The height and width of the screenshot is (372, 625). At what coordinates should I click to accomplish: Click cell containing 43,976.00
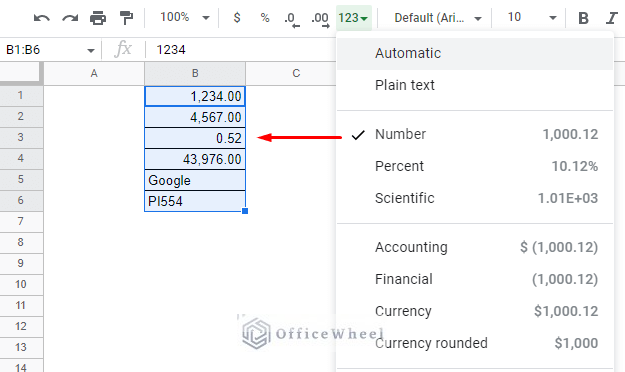point(195,159)
